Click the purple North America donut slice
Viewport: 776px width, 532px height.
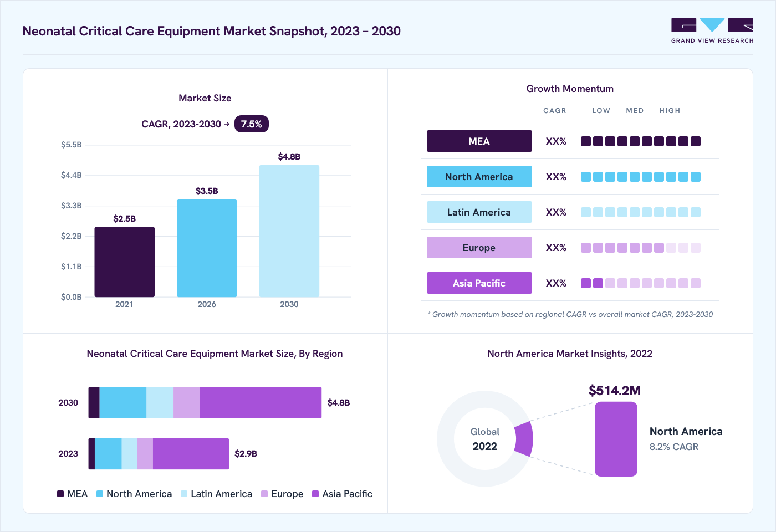point(524,439)
